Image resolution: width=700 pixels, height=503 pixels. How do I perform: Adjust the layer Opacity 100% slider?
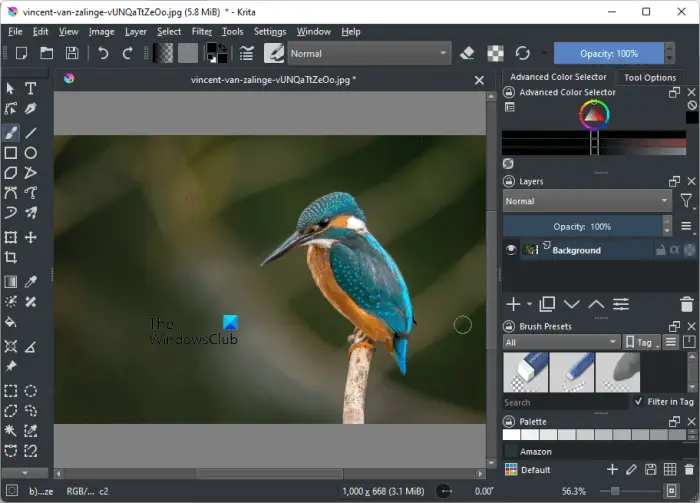(582, 226)
